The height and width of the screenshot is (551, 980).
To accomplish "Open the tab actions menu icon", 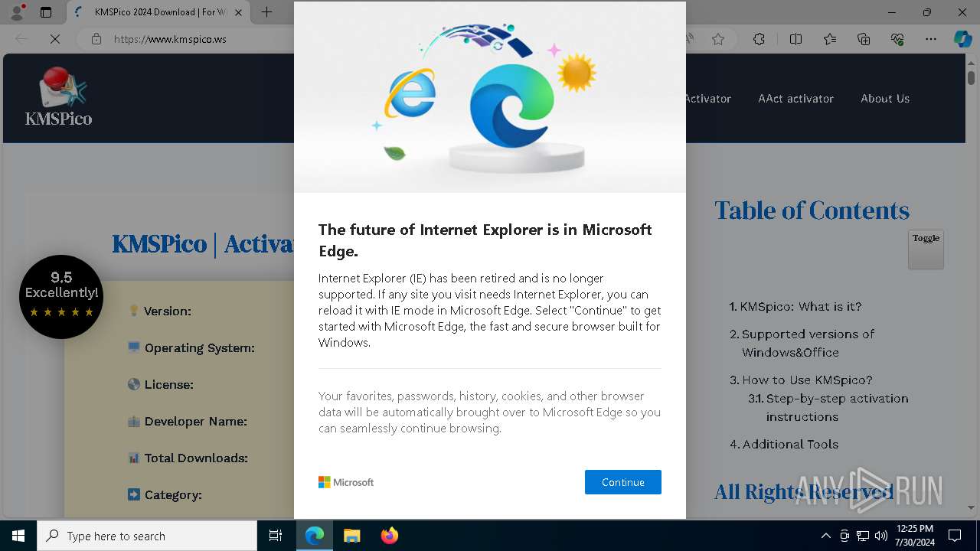I will [x=46, y=12].
